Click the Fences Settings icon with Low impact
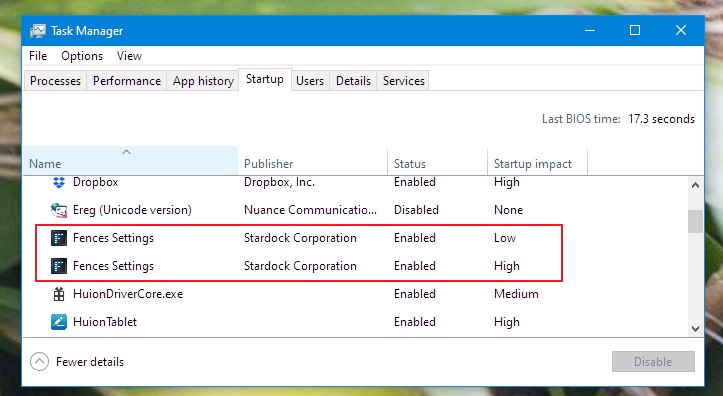This screenshot has width=723, height=396. 59,238
